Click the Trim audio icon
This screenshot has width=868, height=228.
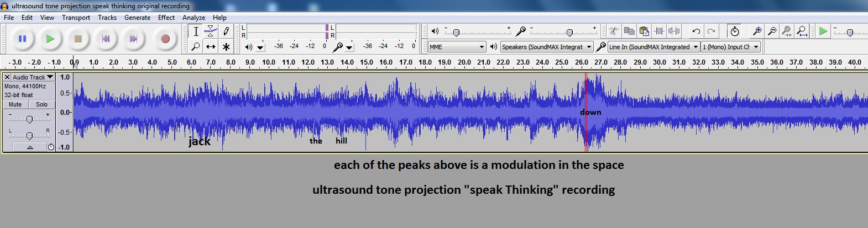[x=659, y=31]
